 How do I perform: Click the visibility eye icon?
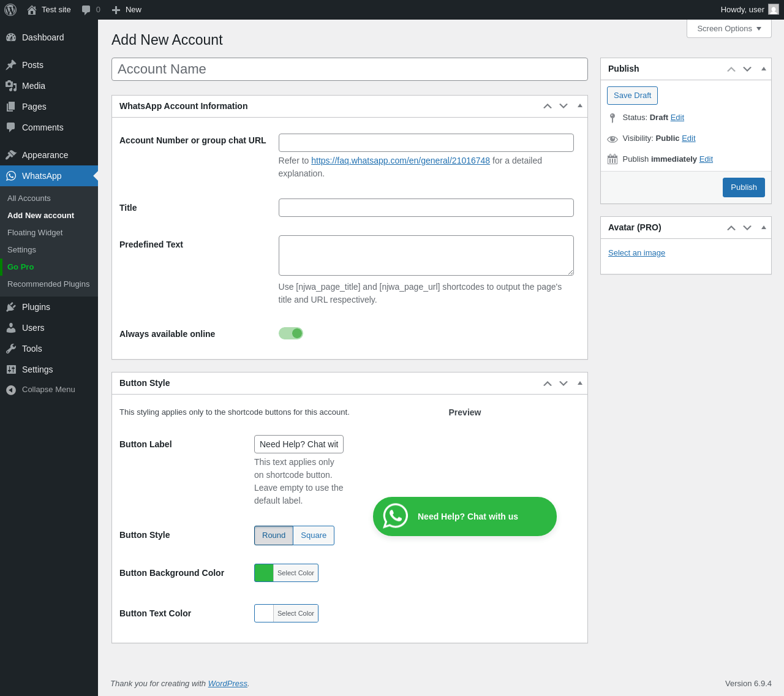tap(612, 139)
